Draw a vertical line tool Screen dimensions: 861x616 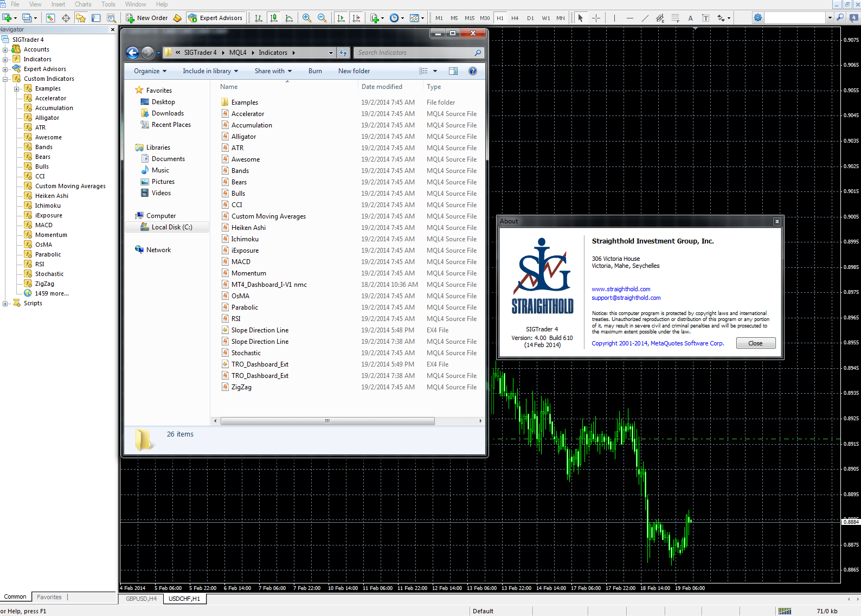click(x=614, y=18)
